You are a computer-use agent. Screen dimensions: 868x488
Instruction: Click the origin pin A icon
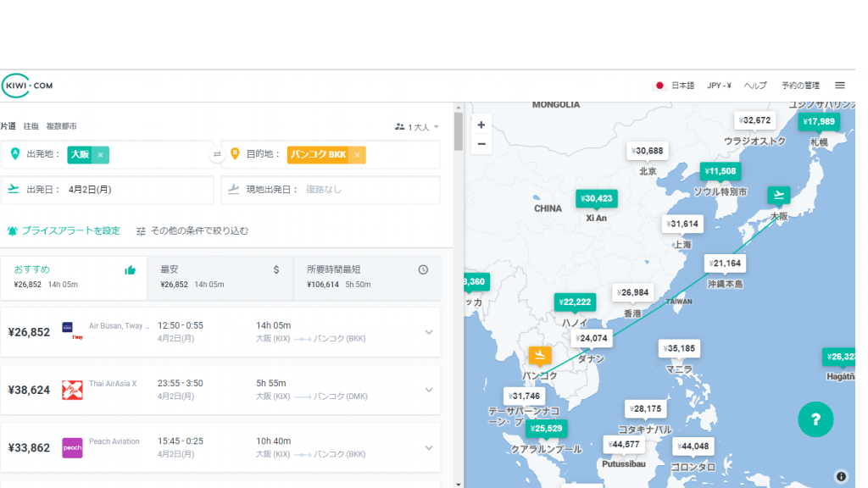coord(15,154)
